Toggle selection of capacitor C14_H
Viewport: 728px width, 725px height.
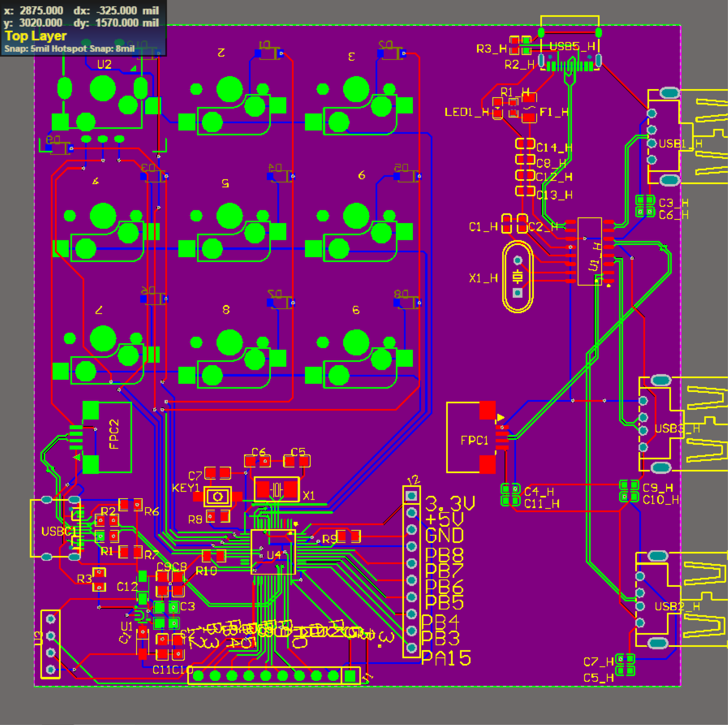(x=525, y=143)
